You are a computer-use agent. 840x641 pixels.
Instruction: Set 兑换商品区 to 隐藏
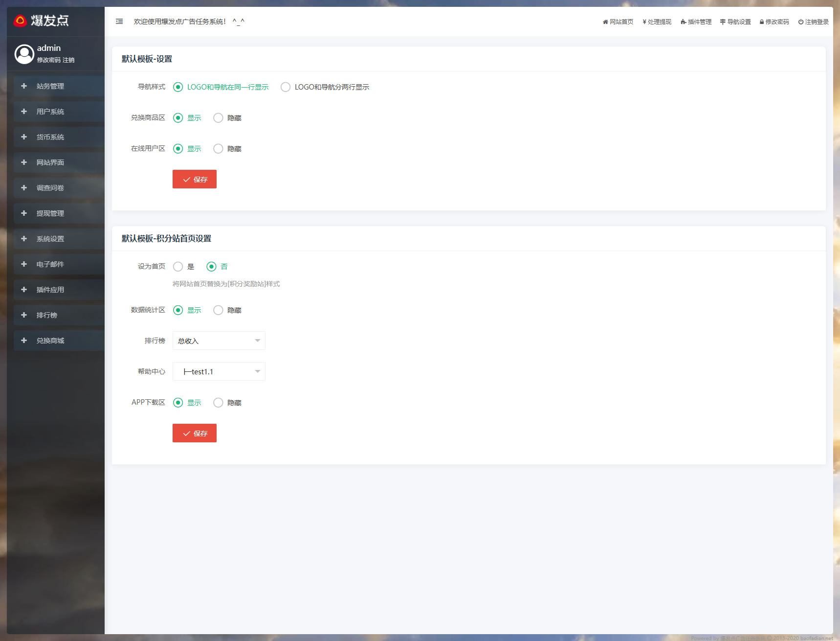coord(218,118)
